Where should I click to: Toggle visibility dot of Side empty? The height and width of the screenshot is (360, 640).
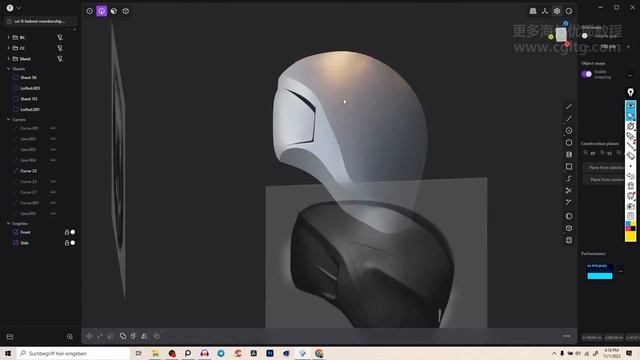[73, 242]
